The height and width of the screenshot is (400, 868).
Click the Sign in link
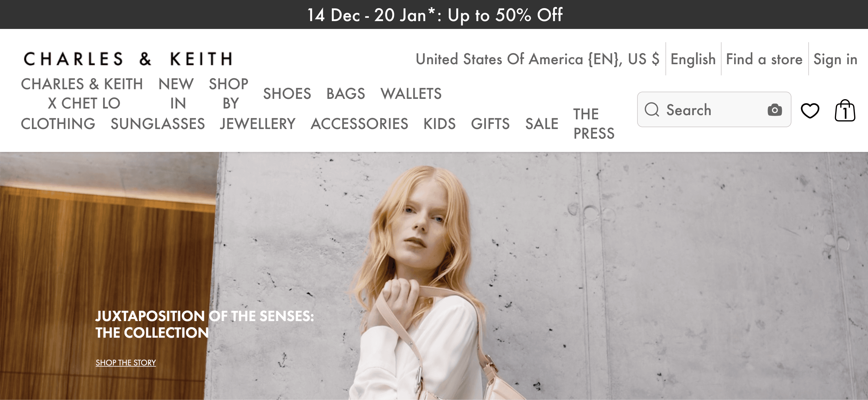[x=835, y=59]
